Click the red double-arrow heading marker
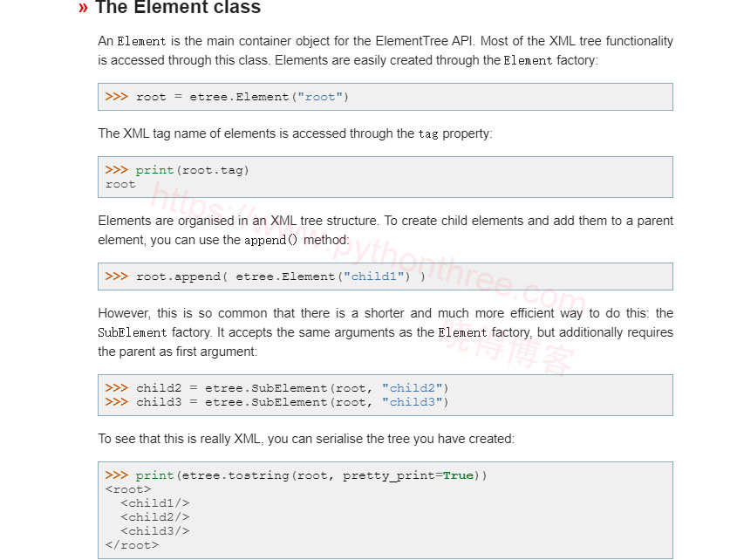 pyautogui.click(x=83, y=8)
